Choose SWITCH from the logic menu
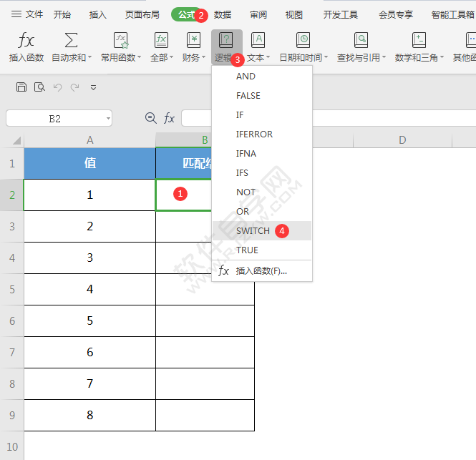Image resolution: width=476 pixels, height=460 pixels. click(x=262, y=230)
